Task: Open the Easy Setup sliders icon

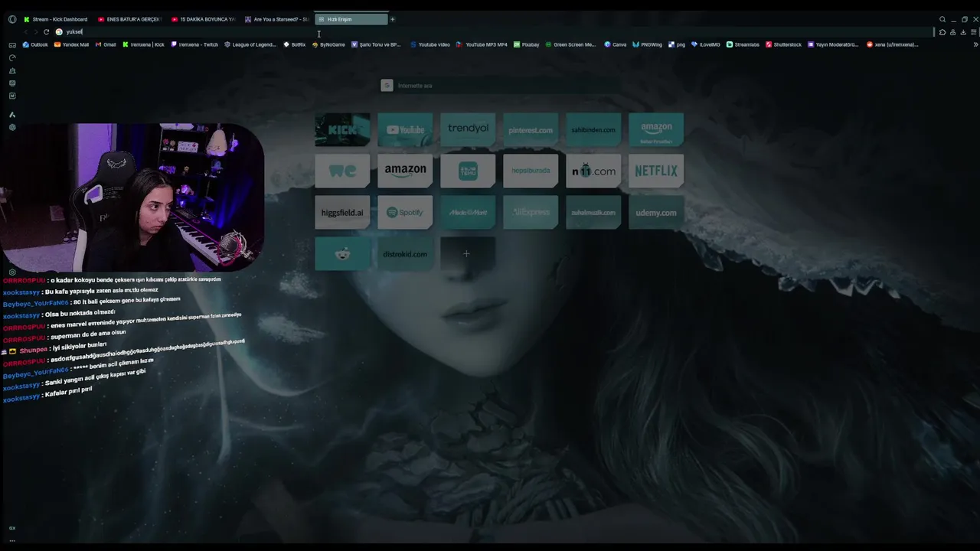Action: [x=973, y=32]
